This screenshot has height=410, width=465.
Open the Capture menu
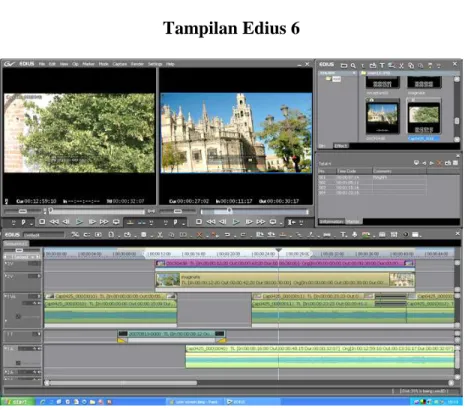120,64
